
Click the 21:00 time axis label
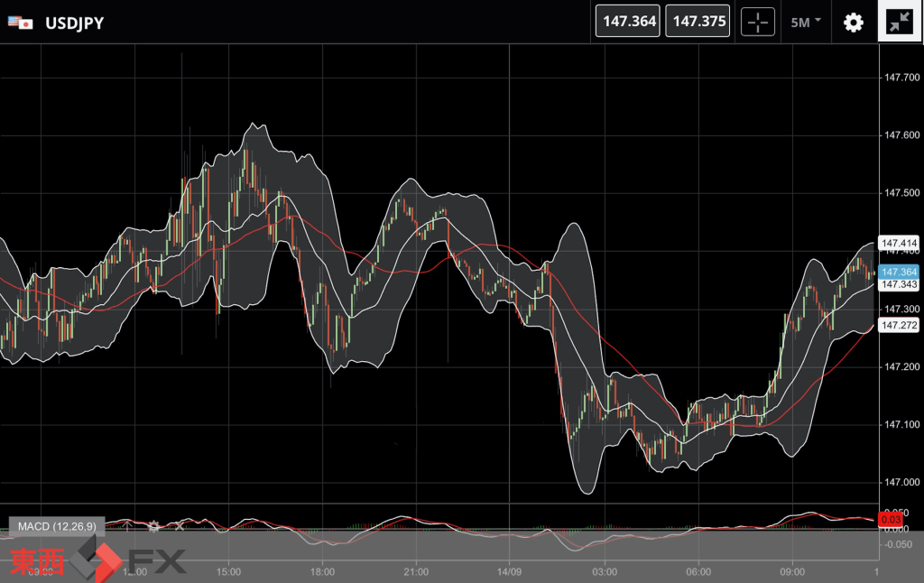[416, 572]
